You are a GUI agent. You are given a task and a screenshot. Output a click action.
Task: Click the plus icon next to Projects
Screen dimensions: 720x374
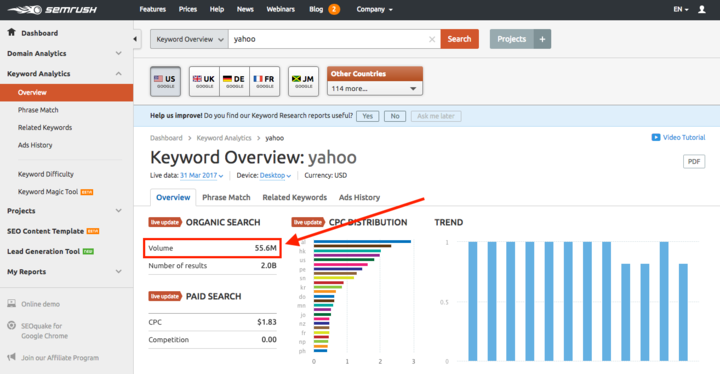tap(542, 39)
